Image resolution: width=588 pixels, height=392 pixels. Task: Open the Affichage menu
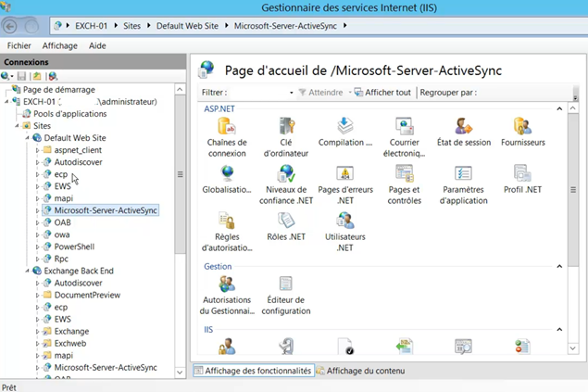pyautogui.click(x=59, y=45)
